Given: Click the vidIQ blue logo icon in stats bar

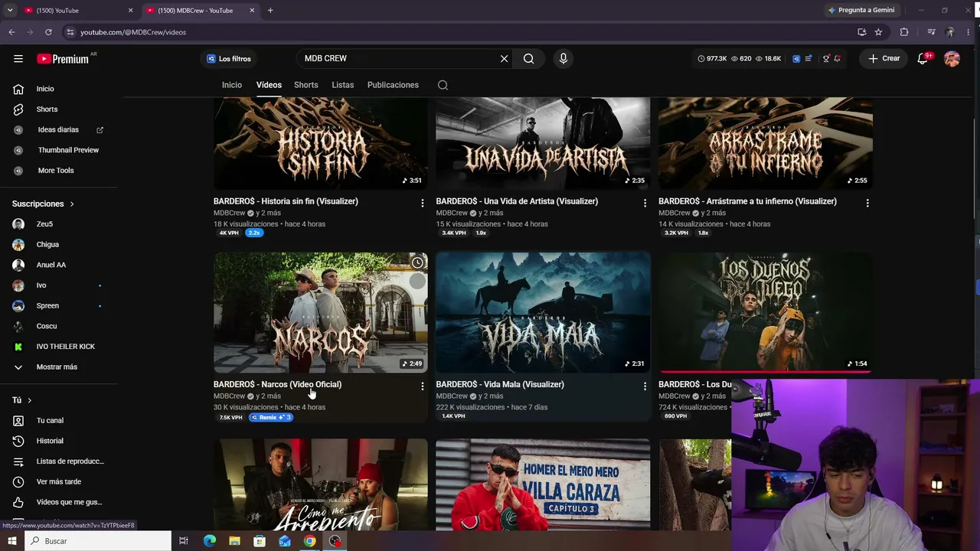Looking at the screenshot, I should [796, 59].
